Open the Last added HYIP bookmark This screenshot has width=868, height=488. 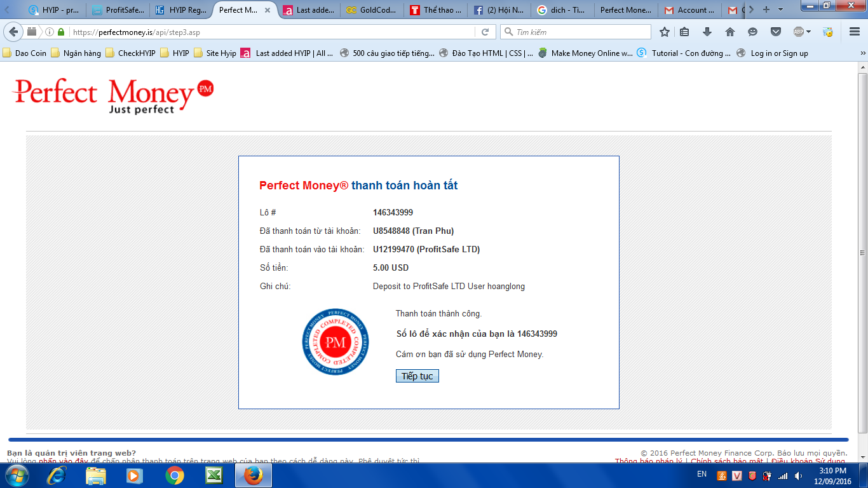287,53
